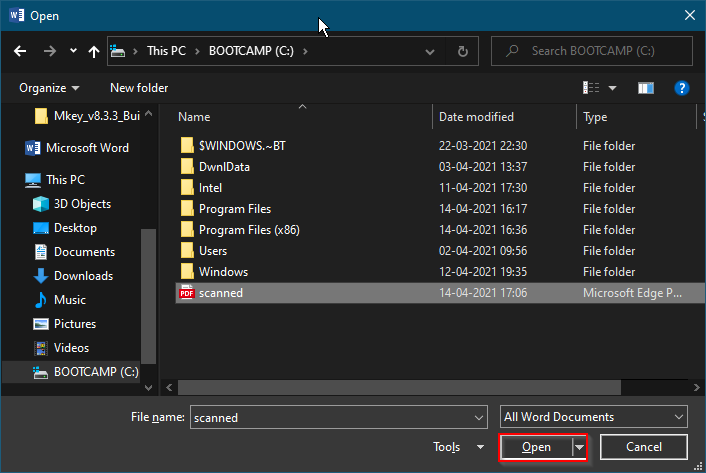Select the scanned PDF file
This screenshot has height=473, width=706.
(x=220, y=293)
